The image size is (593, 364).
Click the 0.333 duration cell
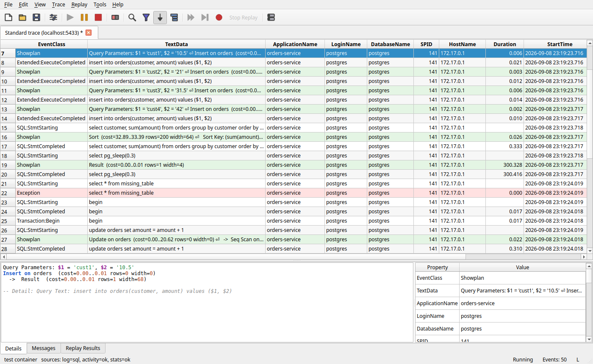click(x=505, y=146)
